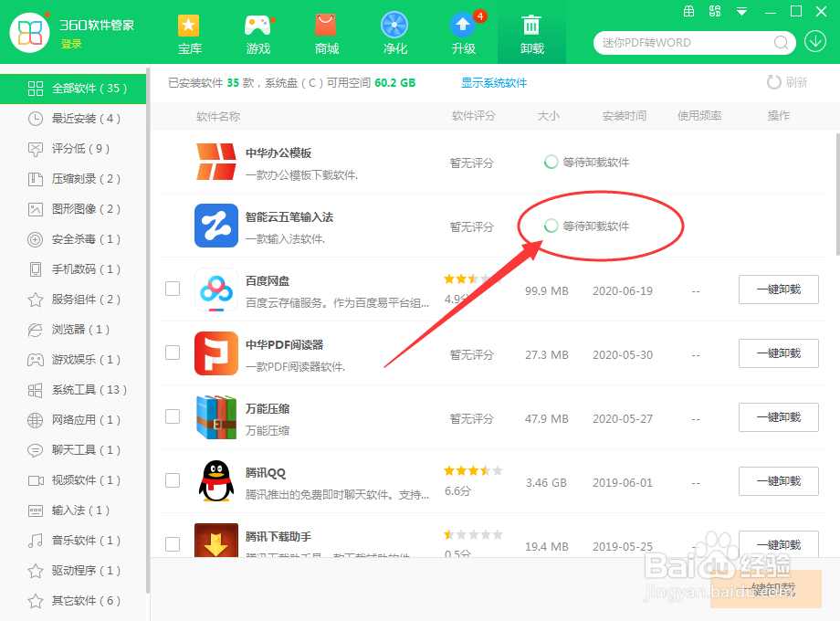Open the main menu dropdown triangle
Image resolution: width=840 pixels, height=621 pixels.
[x=741, y=11]
